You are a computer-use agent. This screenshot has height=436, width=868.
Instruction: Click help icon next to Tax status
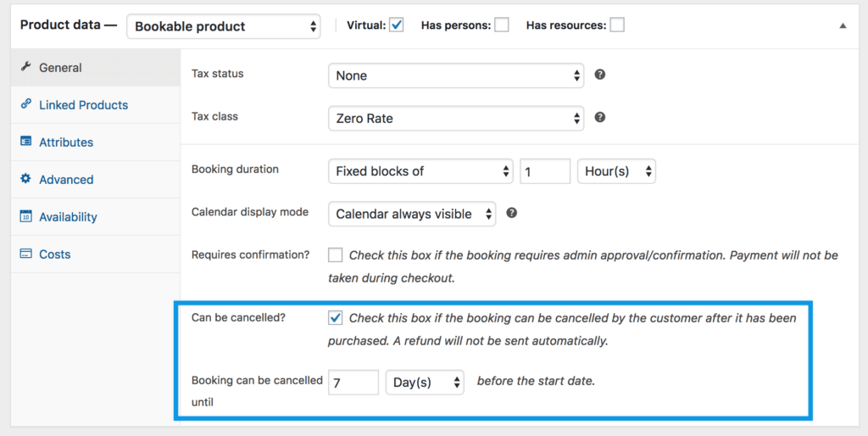click(x=600, y=75)
